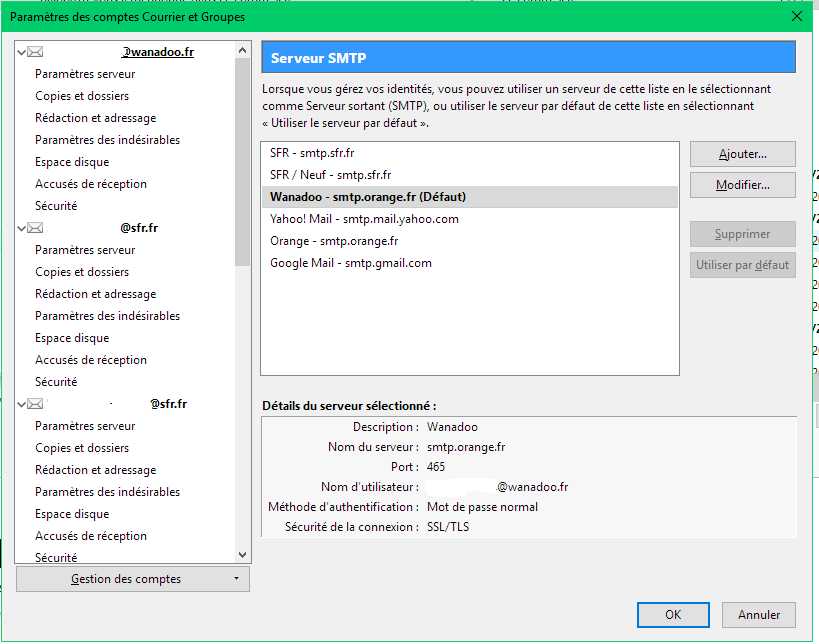Click the first sfr.fr account envelope icon
The height and width of the screenshot is (644, 819).
coord(36,228)
